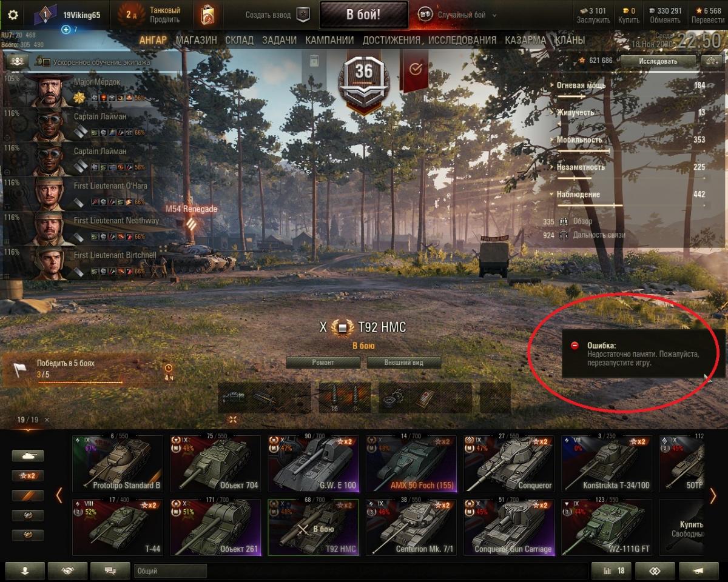Open the Случайный бой mode dropdown
Screen dimensions: 728x582
coord(457,15)
